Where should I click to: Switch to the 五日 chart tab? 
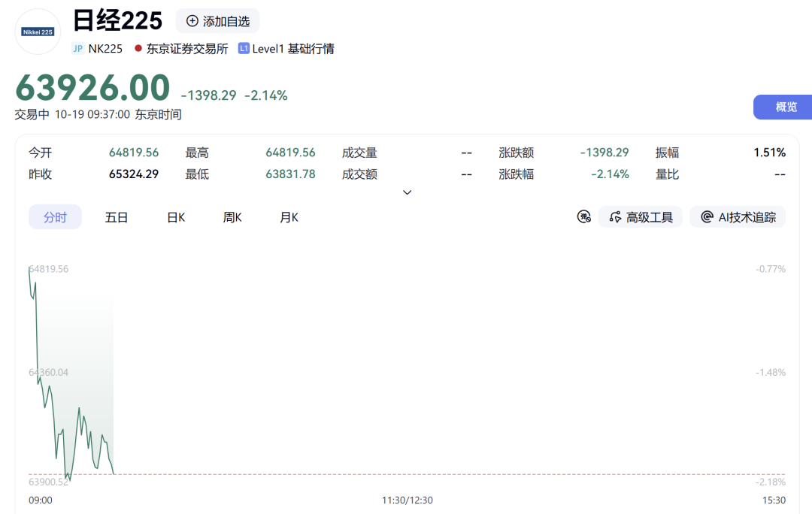[x=116, y=217]
